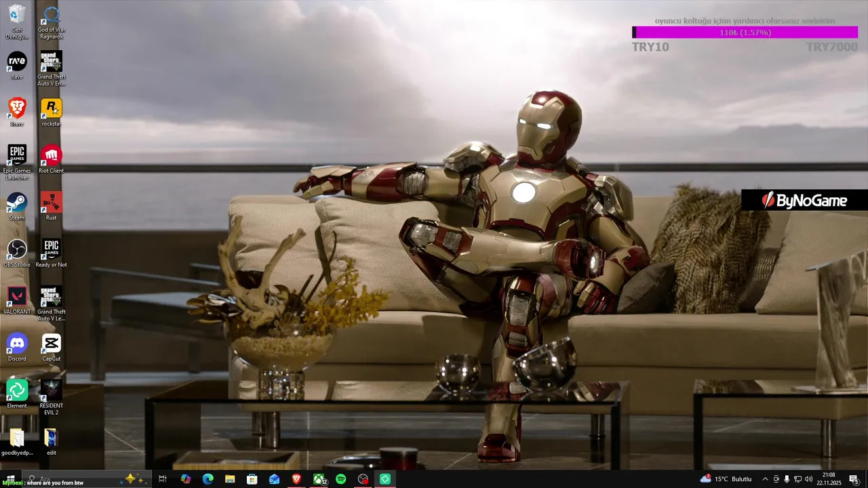The image size is (868, 488).
Task: Open the network tray icon
Action: point(797,479)
